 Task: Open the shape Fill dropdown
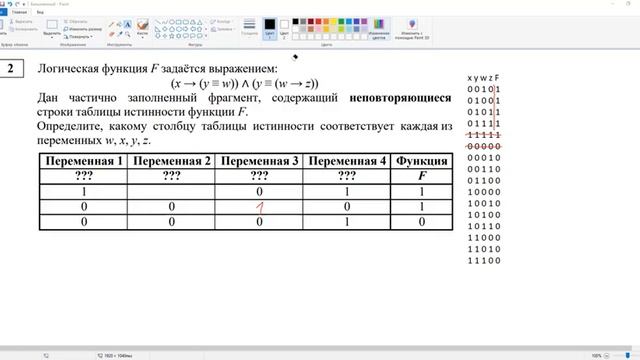pos(222,29)
